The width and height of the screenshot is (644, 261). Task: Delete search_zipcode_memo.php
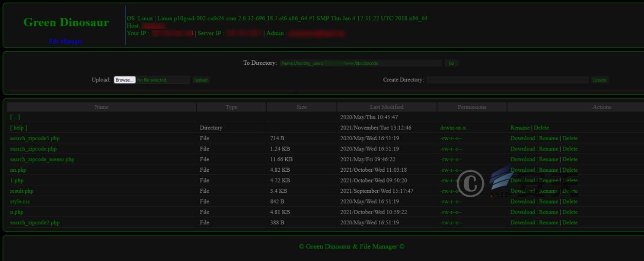570,159
